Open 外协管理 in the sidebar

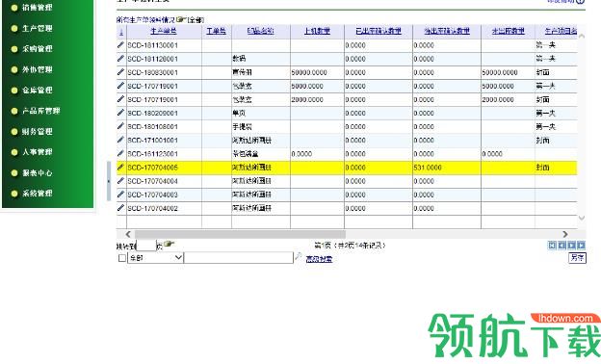(x=38, y=69)
